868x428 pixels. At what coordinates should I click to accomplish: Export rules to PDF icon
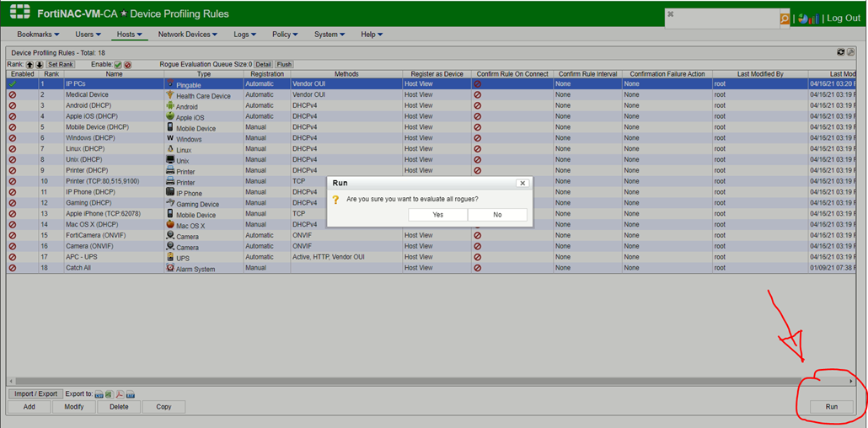coord(120,394)
